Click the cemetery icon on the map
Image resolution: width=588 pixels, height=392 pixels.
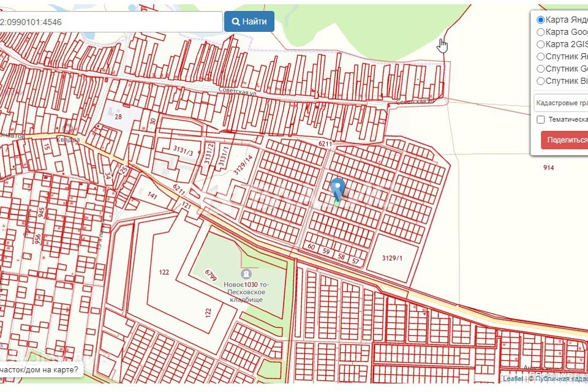[246, 273]
